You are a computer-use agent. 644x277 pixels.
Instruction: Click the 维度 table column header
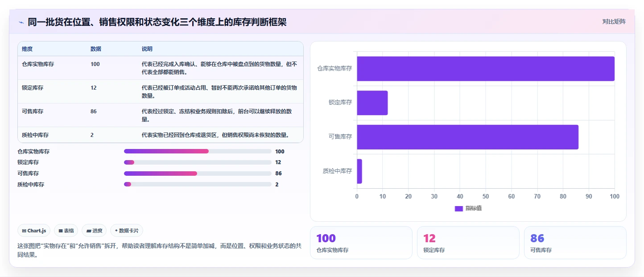[27, 49]
